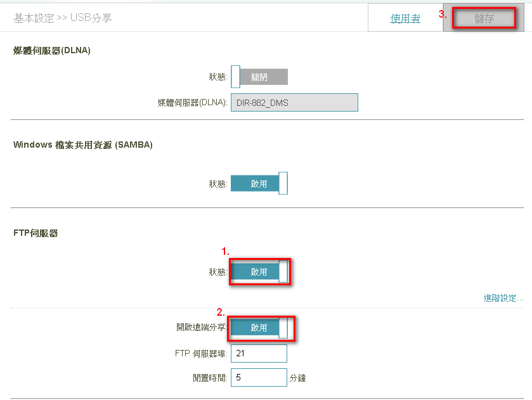Click the Windows 檔案共用資源 (SAMBA) heading
The image size is (532, 400).
click(x=83, y=145)
